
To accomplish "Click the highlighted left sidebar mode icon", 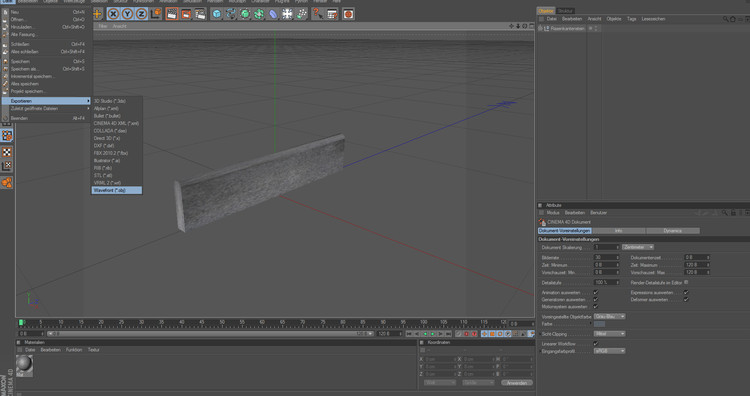I will (7, 136).
